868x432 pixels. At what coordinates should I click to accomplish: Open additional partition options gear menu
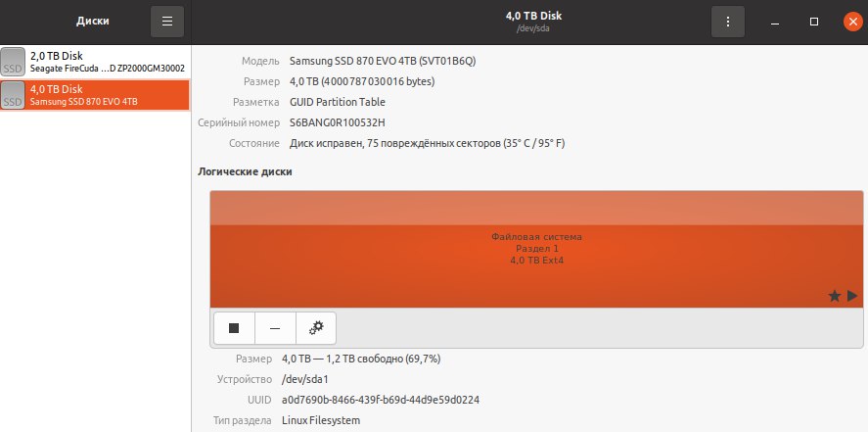click(x=316, y=328)
